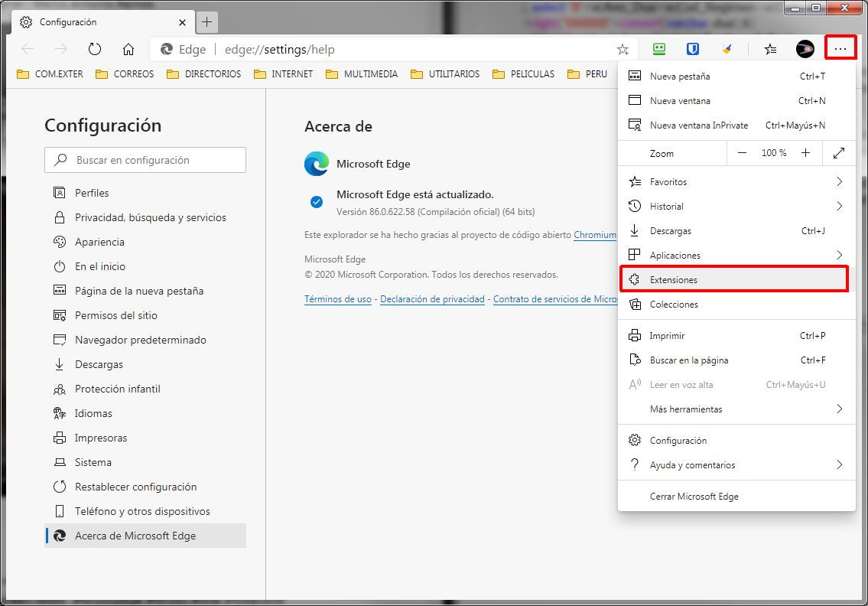Open the Favorites hub star-list icon
Image resolution: width=868 pixels, height=606 pixels.
771,49
